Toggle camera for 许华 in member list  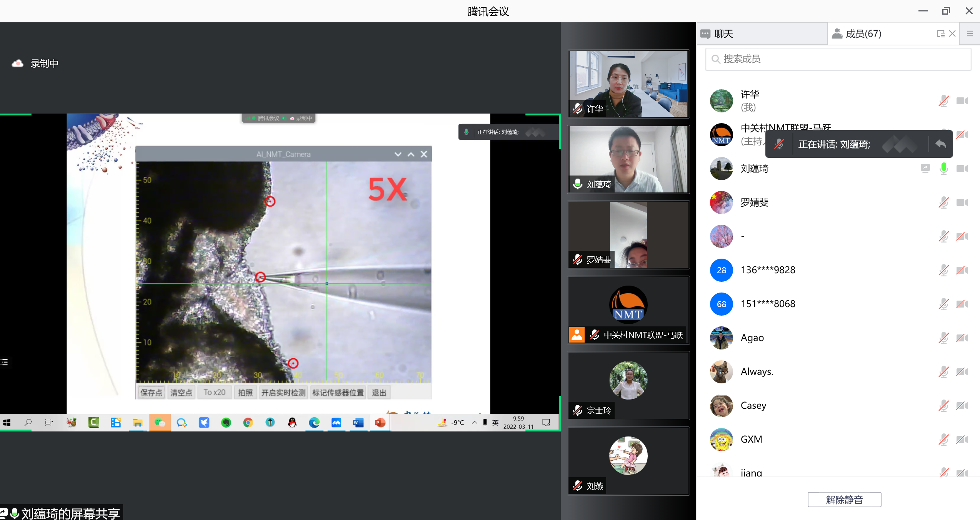[962, 101]
